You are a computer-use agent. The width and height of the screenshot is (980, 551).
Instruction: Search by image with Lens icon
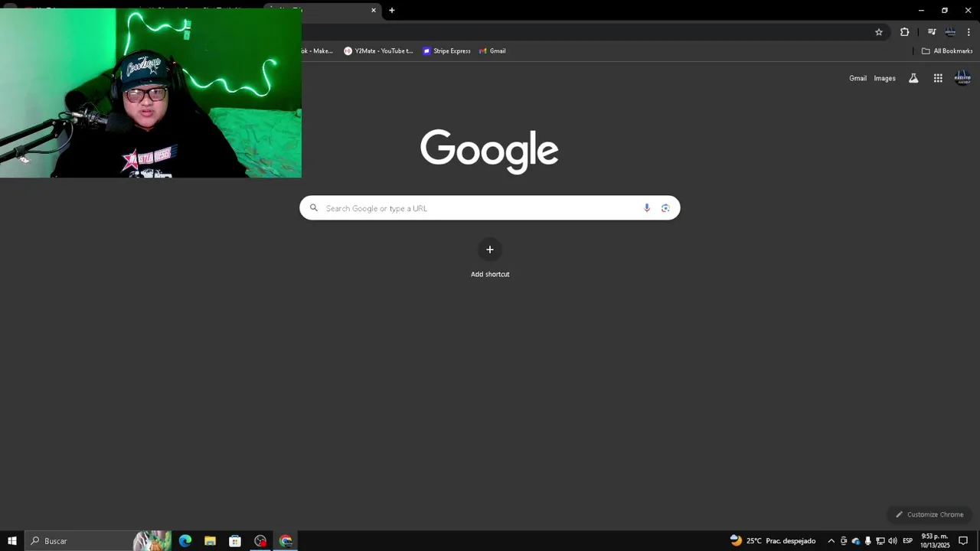665,208
